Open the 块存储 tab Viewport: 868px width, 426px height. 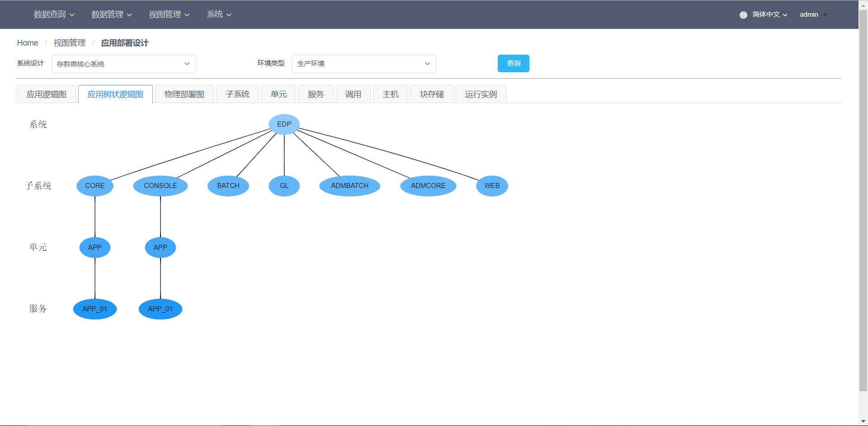point(432,94)
